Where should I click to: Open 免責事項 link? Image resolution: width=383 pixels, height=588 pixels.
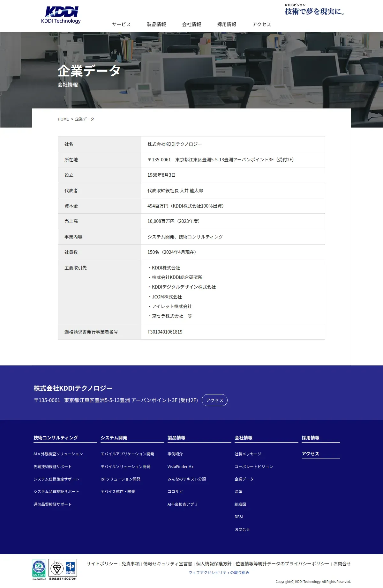pos(131,564)
